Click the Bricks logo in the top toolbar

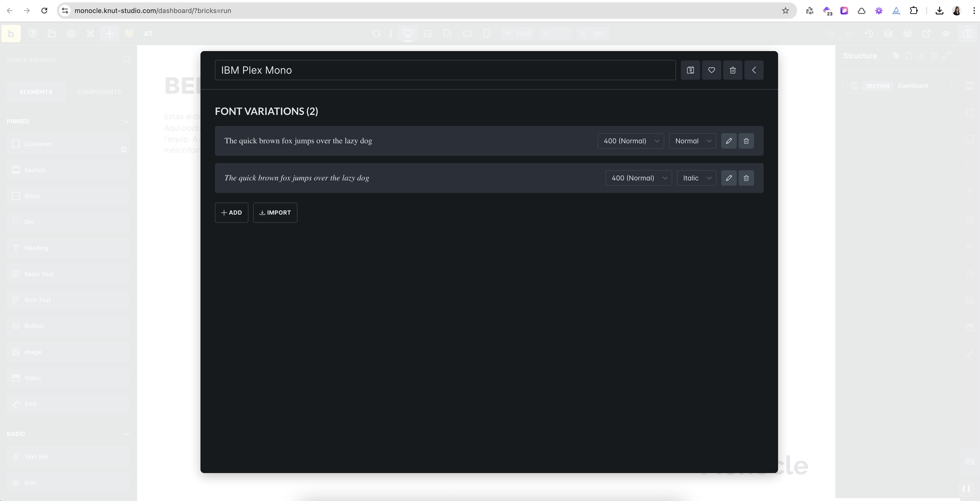tap(11, 33)
